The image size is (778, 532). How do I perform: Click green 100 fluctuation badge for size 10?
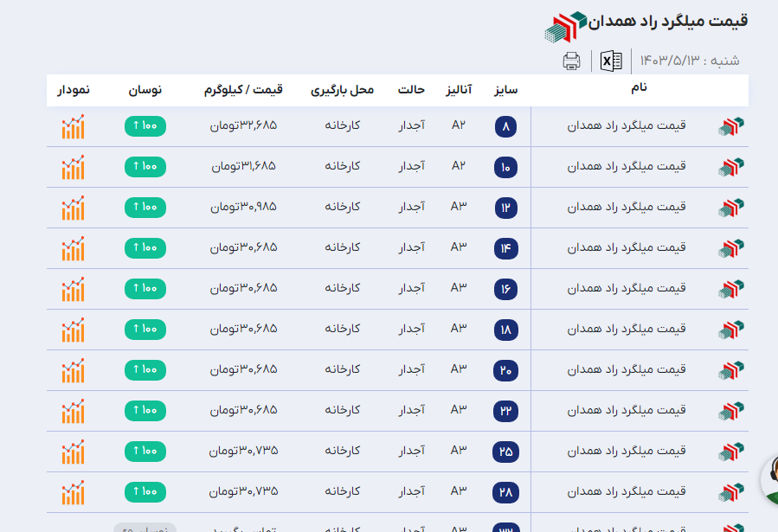click(x=145, y=167)
